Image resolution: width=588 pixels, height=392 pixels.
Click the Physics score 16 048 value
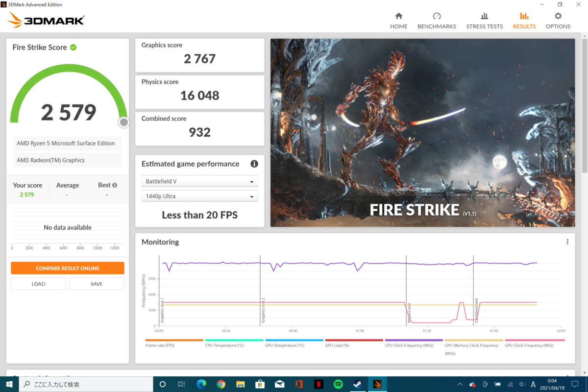pos(199,96)
